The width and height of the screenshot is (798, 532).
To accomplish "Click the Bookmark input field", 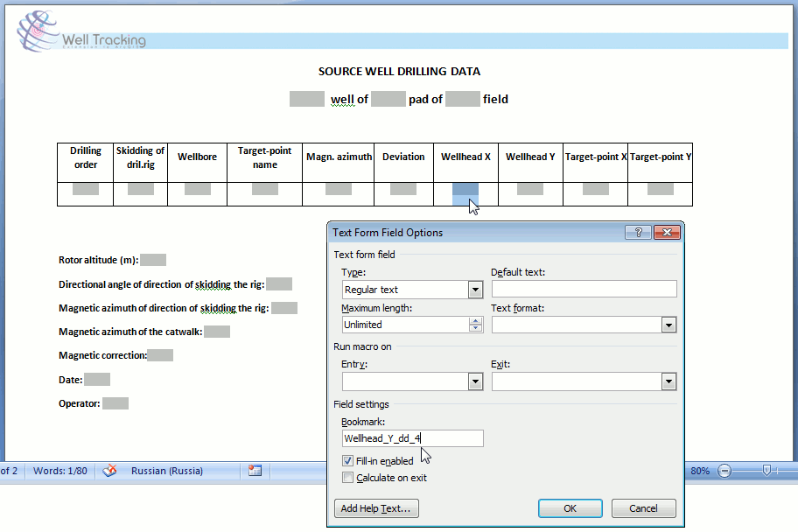I will 413,438.
